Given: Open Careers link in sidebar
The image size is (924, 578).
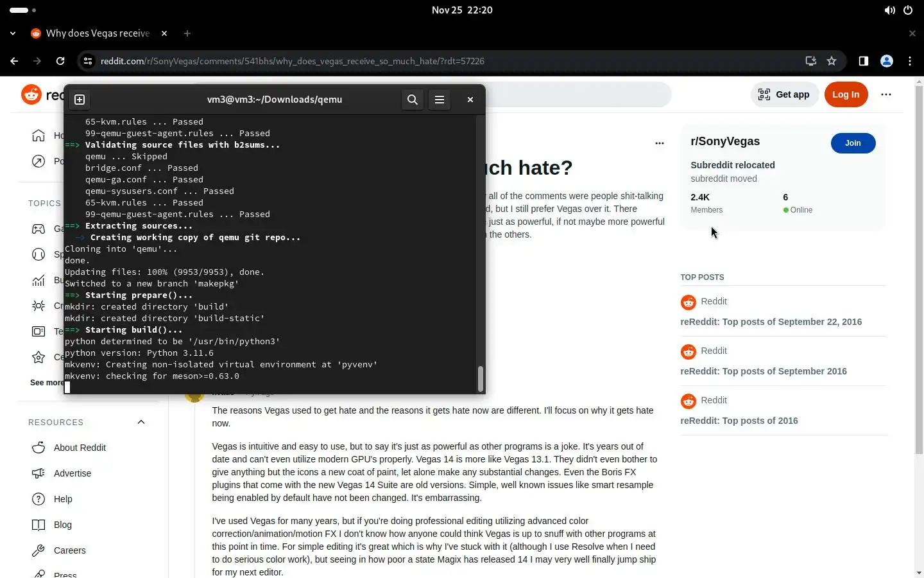Looking at the screenshot, I should pos(69,550).
